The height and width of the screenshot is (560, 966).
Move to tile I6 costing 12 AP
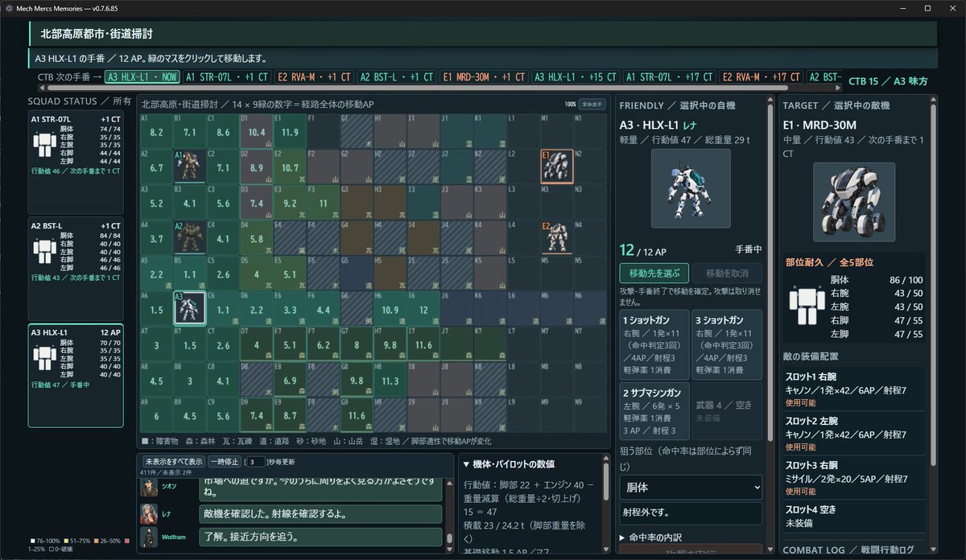click(x=423, y=308)
